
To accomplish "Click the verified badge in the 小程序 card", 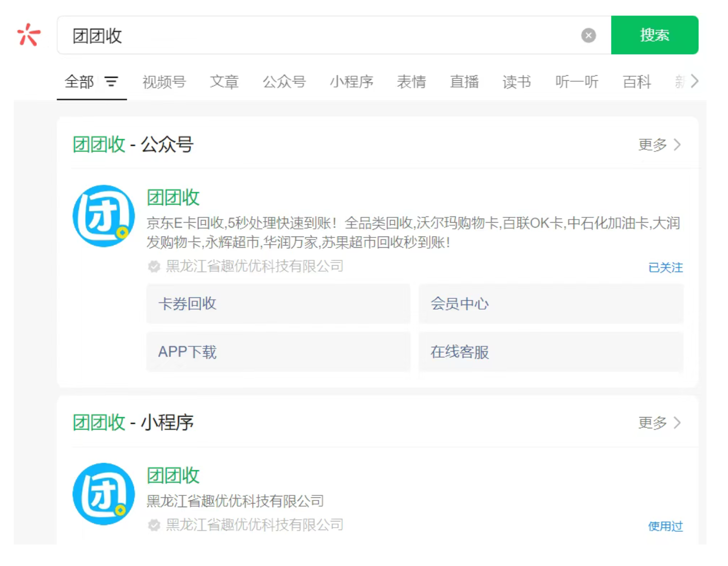I will (154, 525).
